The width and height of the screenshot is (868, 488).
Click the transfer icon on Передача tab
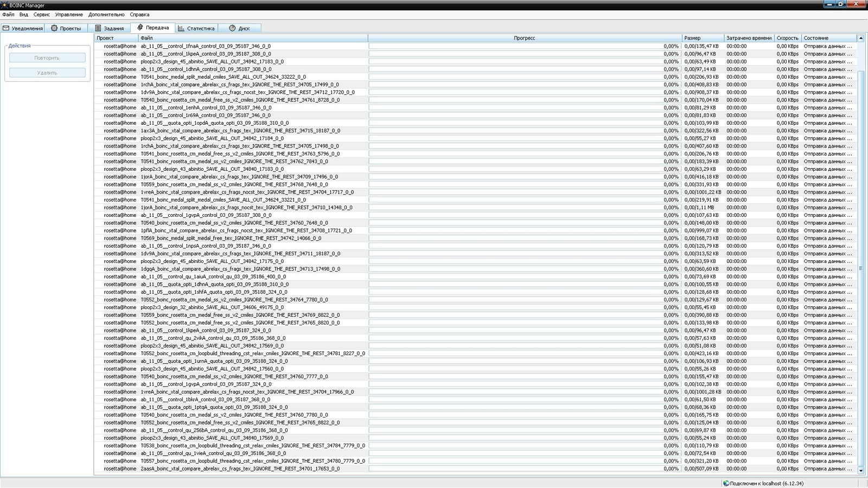pyautogui.click(x=140, y=27)
